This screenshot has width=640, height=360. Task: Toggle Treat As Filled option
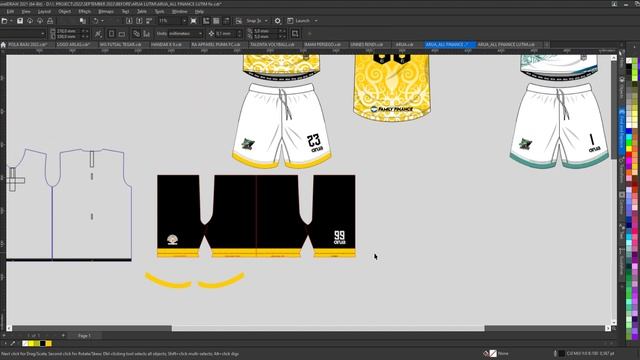pos(295,33)
